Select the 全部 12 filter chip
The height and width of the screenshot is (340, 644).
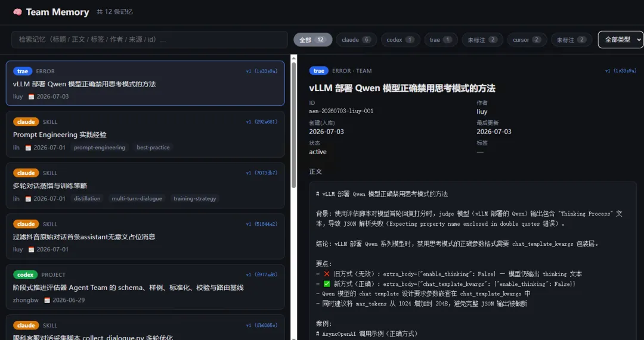pos(312,40)
